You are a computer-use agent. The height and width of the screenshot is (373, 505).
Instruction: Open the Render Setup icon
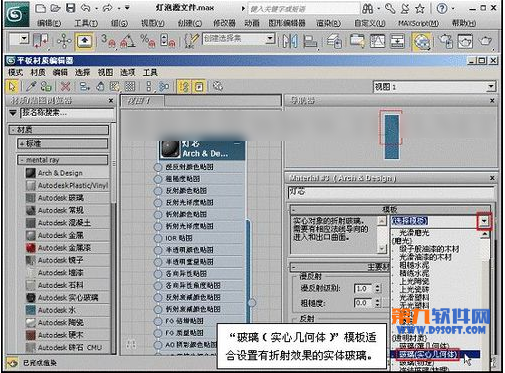(446, 41)
